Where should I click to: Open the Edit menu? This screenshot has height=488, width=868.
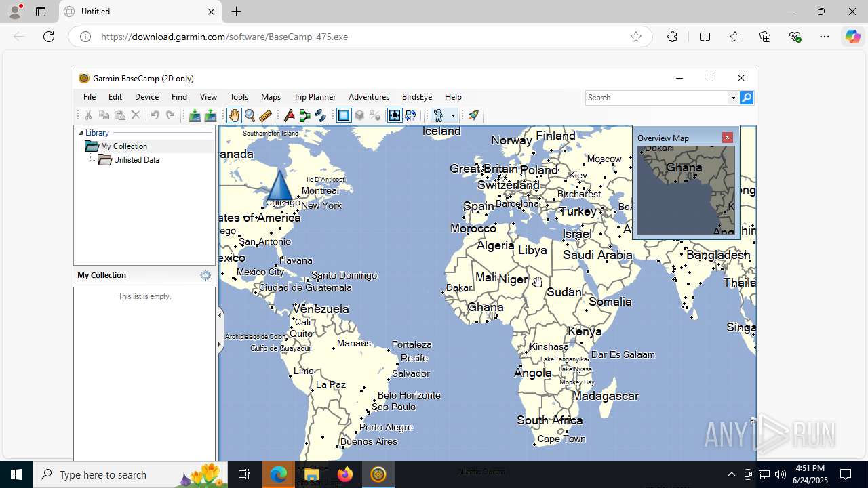115,97
